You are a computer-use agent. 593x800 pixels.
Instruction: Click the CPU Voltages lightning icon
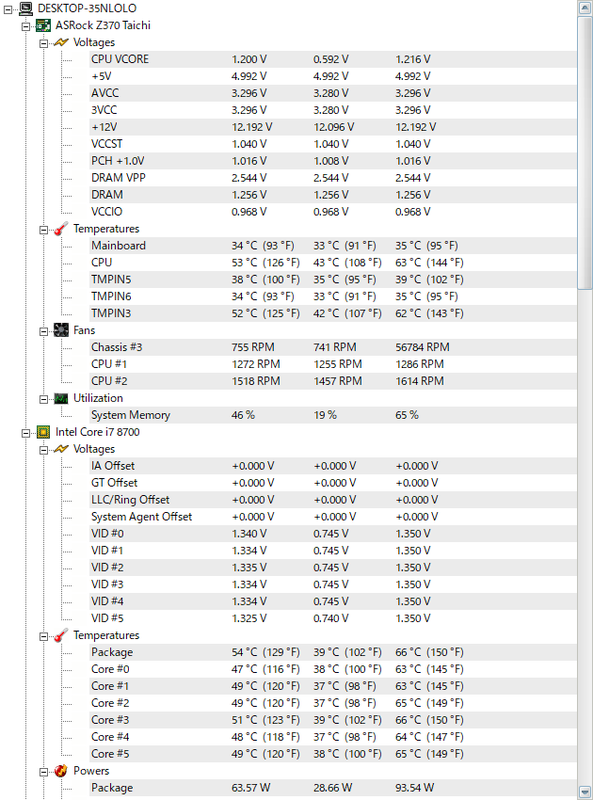61,449
